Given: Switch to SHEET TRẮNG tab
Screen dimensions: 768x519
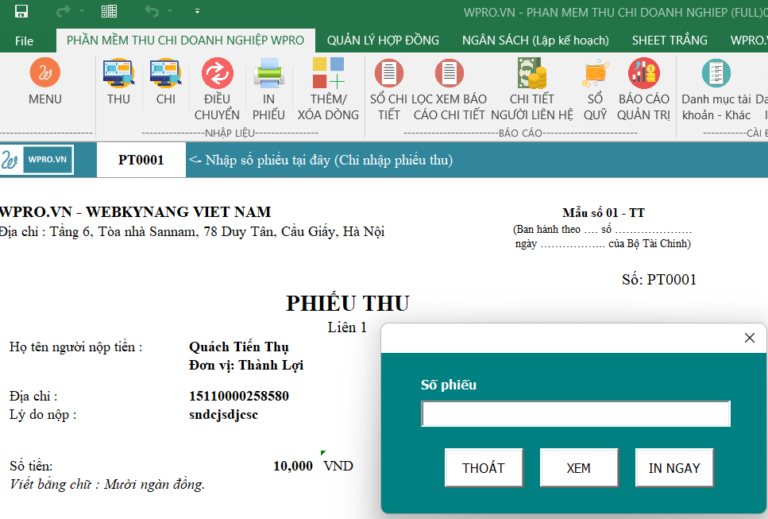Looking at the screenshot, I should click(x=670, y=41).
